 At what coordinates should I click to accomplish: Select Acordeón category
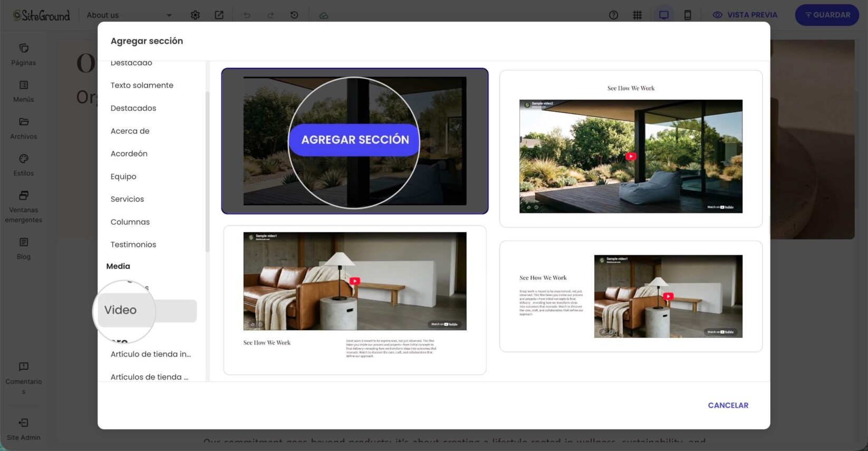point(129,154)
